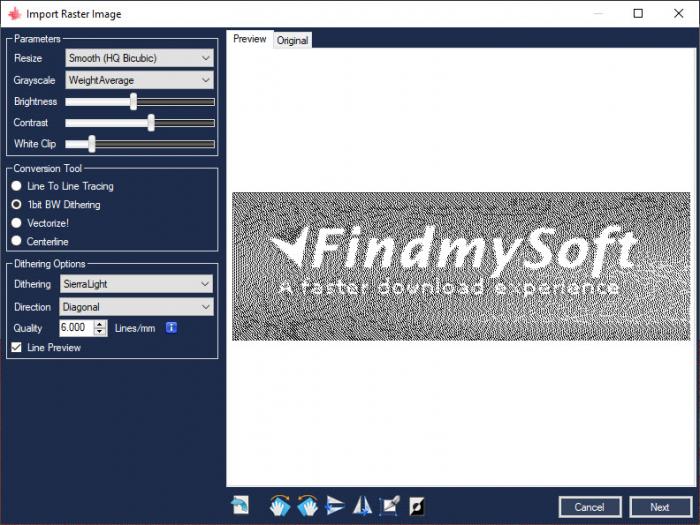The height and width of the screenshot is (525, 700).
Task: Click the Next button
Action: (660, 507)
